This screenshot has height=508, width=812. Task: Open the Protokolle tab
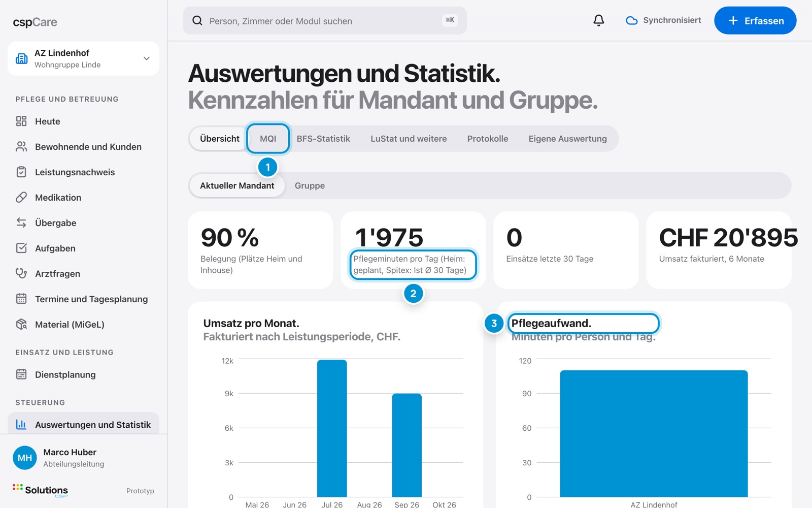(488, 139)
